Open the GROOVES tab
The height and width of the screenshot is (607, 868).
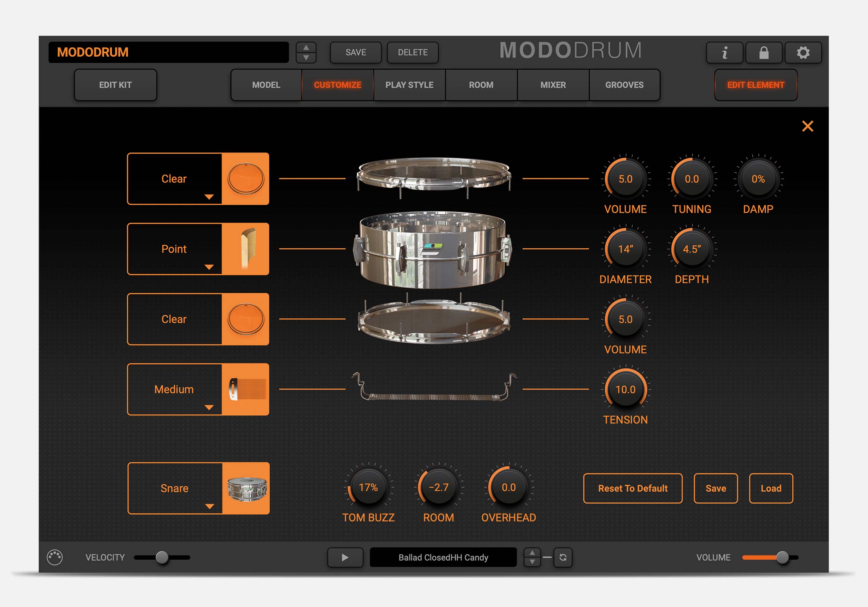pos(624,85)
